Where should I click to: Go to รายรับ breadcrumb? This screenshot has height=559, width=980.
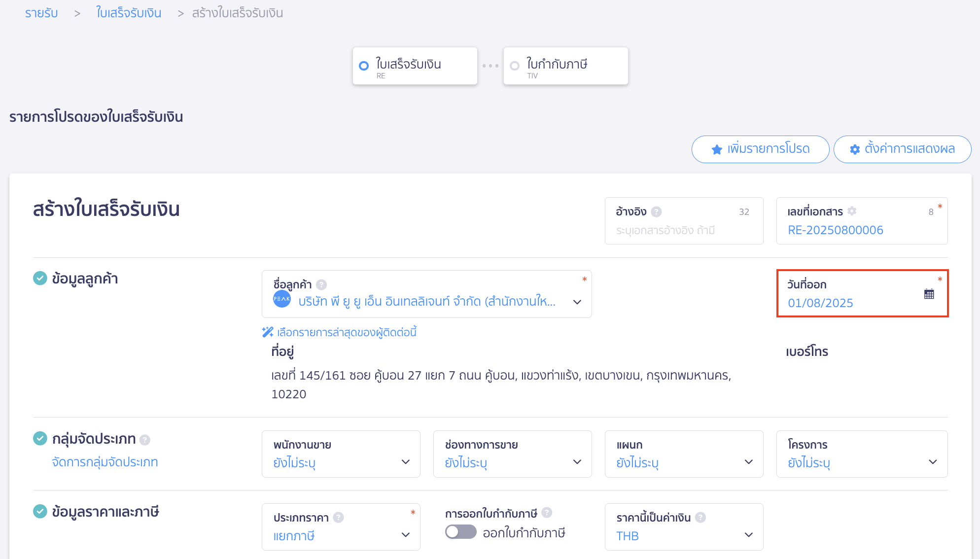point(41,13)
